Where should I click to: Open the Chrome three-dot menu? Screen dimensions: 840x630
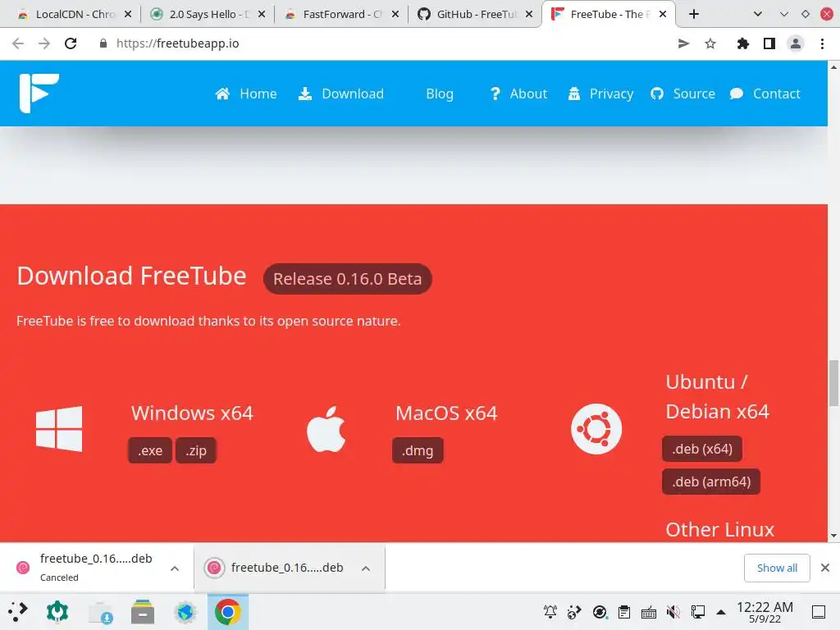pos(822,43)
